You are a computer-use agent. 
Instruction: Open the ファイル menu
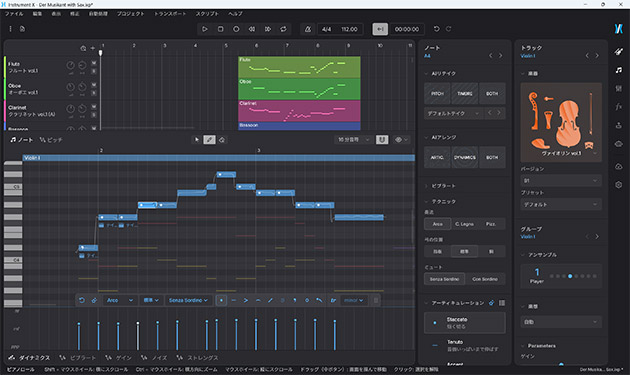[x=14, y=14]
